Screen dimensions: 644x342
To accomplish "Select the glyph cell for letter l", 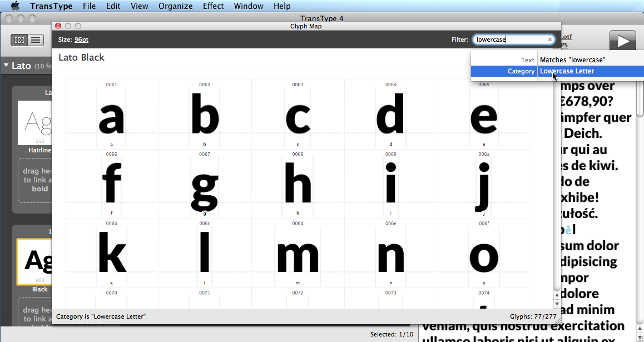I will pyautogui.click(x=205, y=254).
